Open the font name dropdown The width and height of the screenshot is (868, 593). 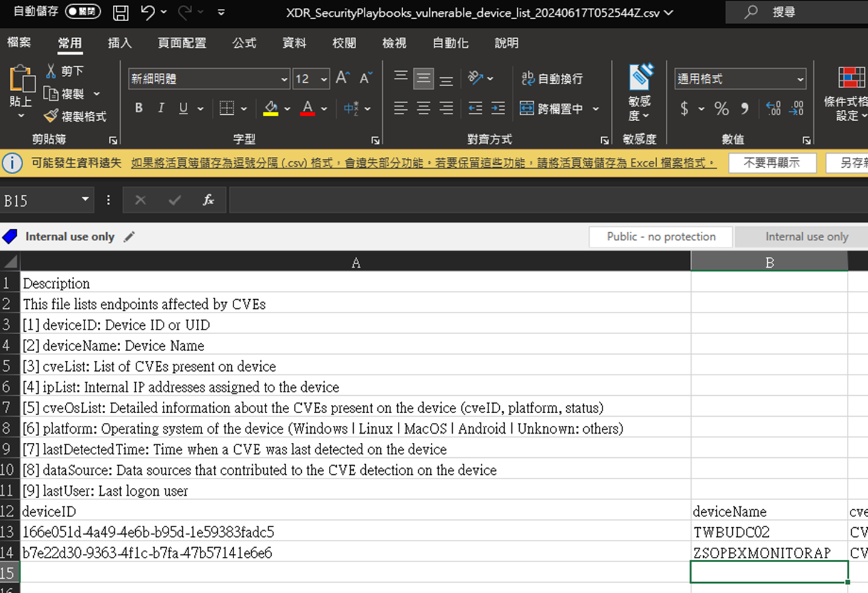click(x=284, y=79)
